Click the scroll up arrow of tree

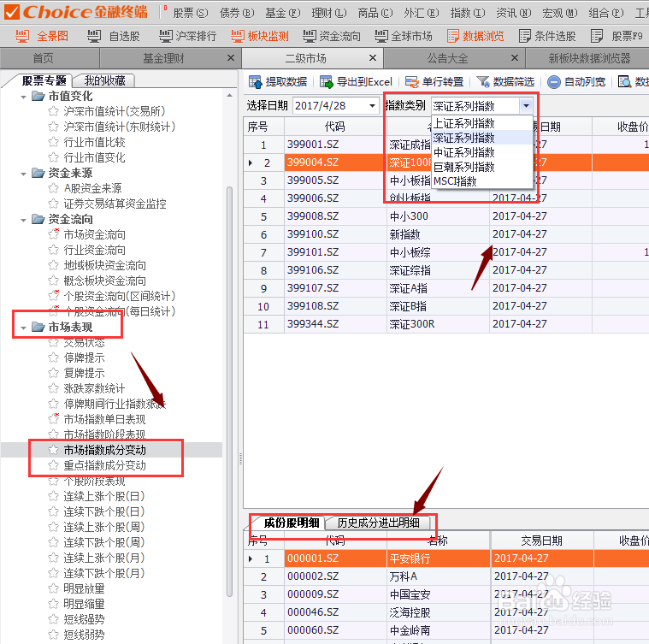tap(230, 96)
